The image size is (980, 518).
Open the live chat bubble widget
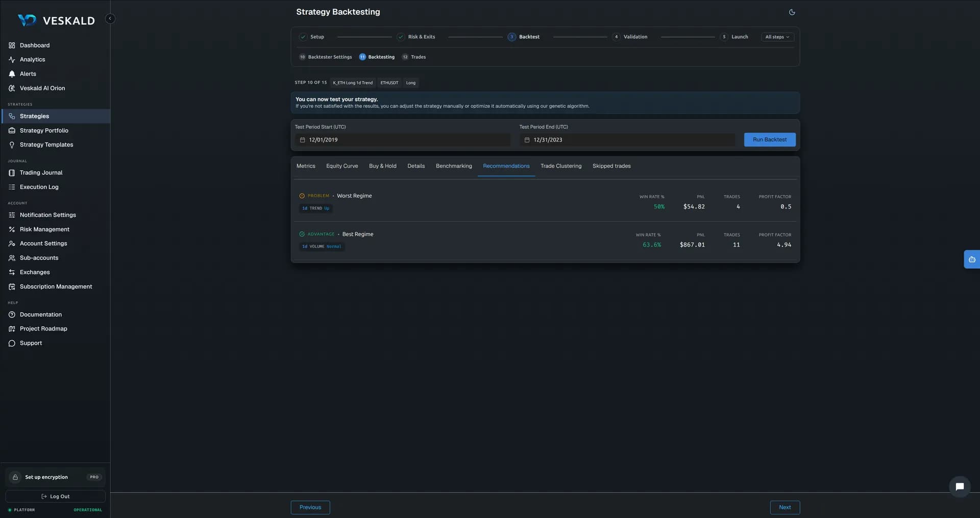point(960,486)
